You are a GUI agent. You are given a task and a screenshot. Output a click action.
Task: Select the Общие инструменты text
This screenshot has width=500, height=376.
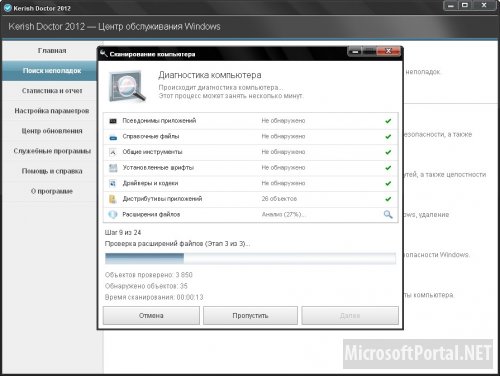[152, 152]
